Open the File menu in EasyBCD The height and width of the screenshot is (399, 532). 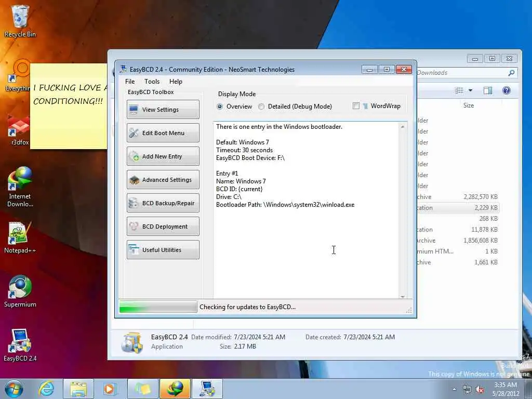click(x=130, y=82)
